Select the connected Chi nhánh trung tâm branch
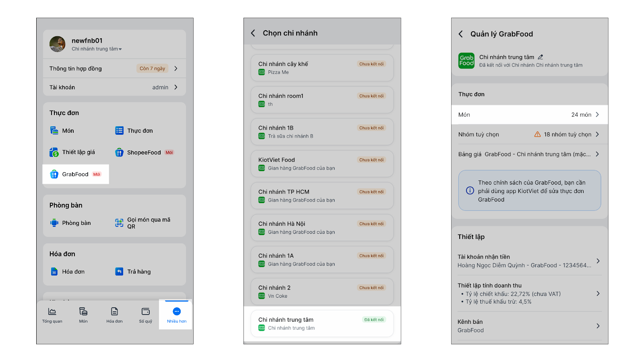The height and width of the screenshot is (362, 644). point(322,323)
